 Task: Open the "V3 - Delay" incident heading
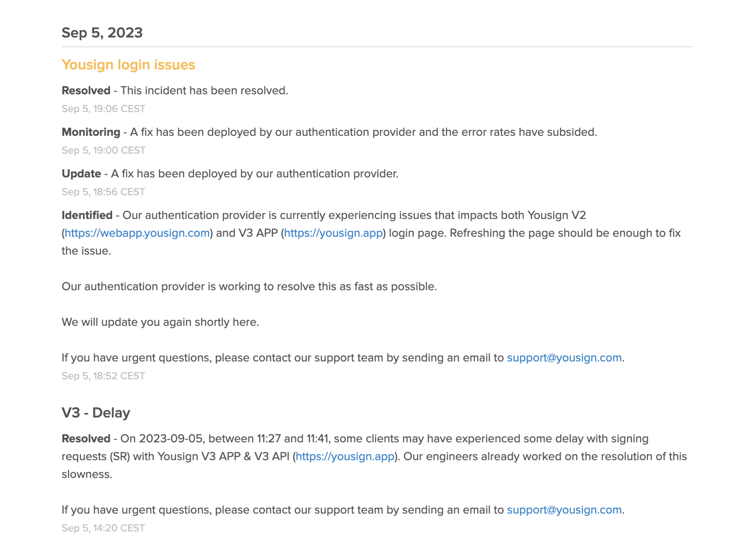tap(96, 413)
